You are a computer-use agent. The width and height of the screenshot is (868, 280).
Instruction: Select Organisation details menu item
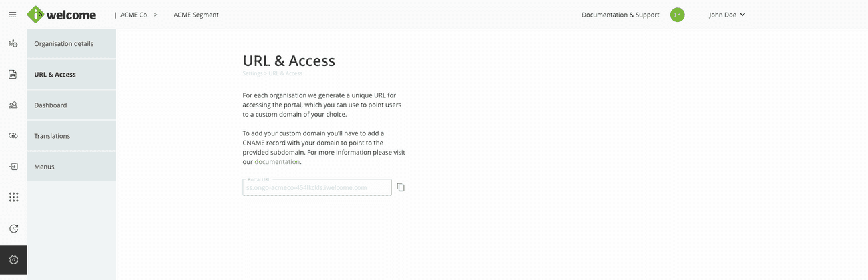coord(71,44)
